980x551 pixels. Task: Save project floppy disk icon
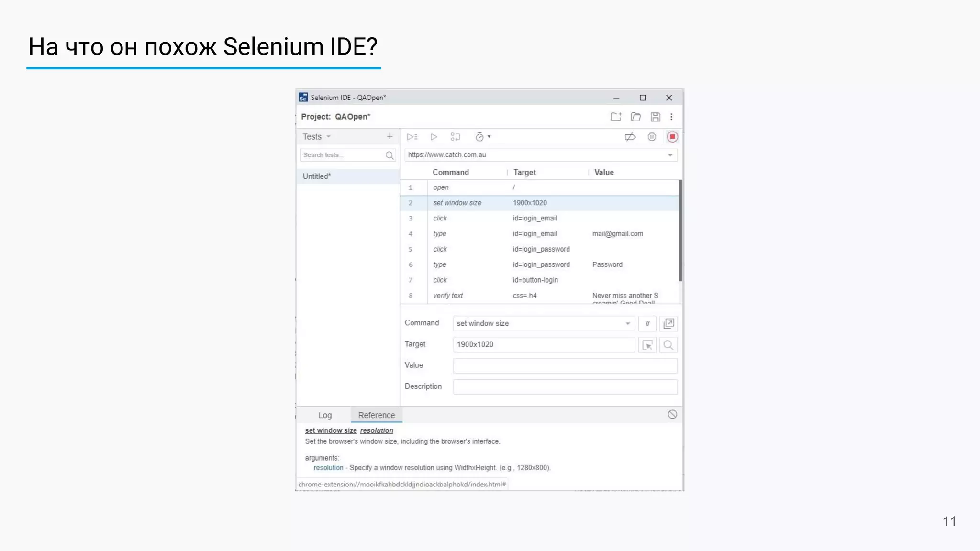(x=655, y=117)
